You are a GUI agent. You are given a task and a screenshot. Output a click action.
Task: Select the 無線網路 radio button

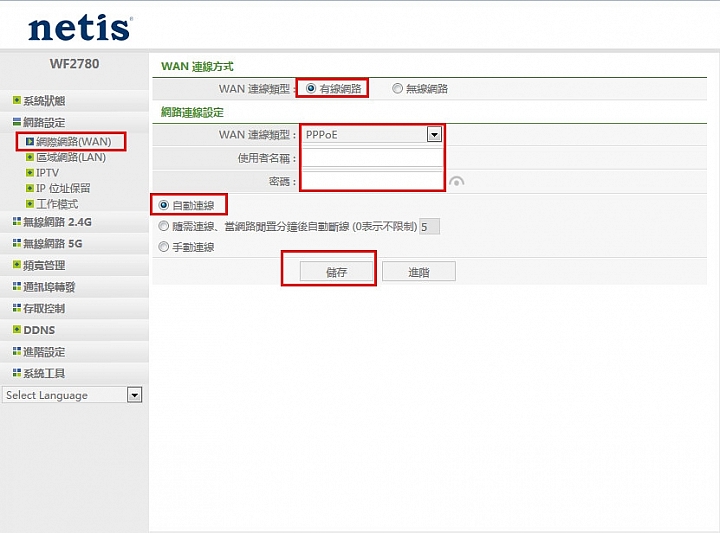[x=397, y=88]
